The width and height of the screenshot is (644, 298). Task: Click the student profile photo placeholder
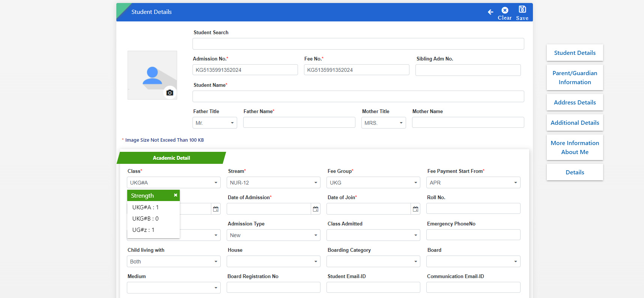tap(152, 75)
